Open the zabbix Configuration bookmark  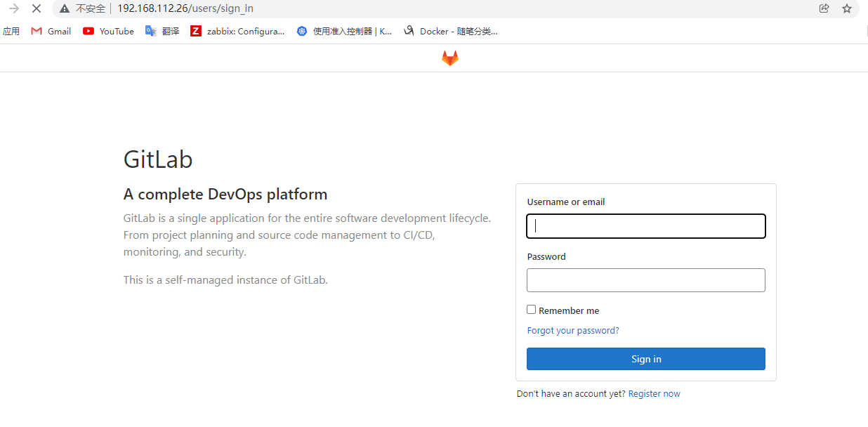(237, 31)
